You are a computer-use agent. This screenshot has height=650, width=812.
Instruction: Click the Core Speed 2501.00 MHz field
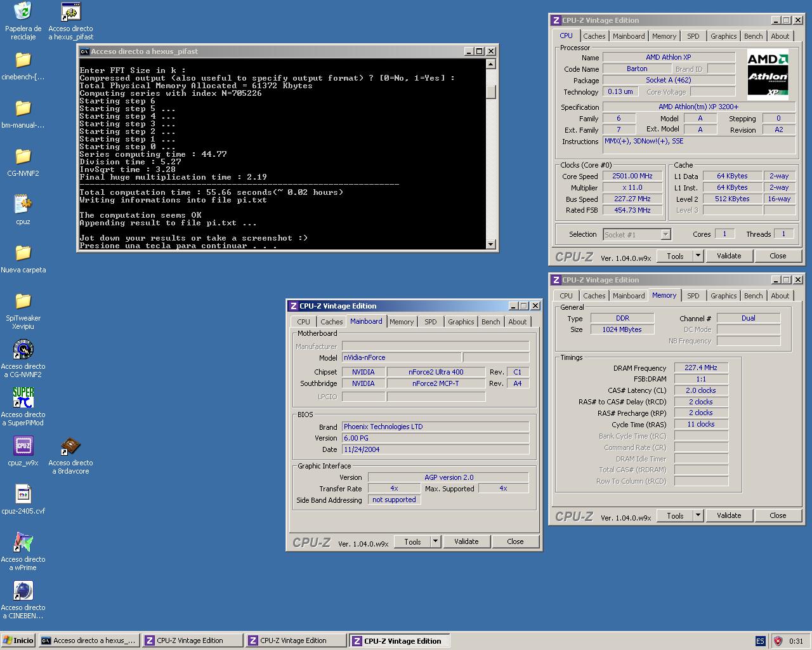[632, 176]
